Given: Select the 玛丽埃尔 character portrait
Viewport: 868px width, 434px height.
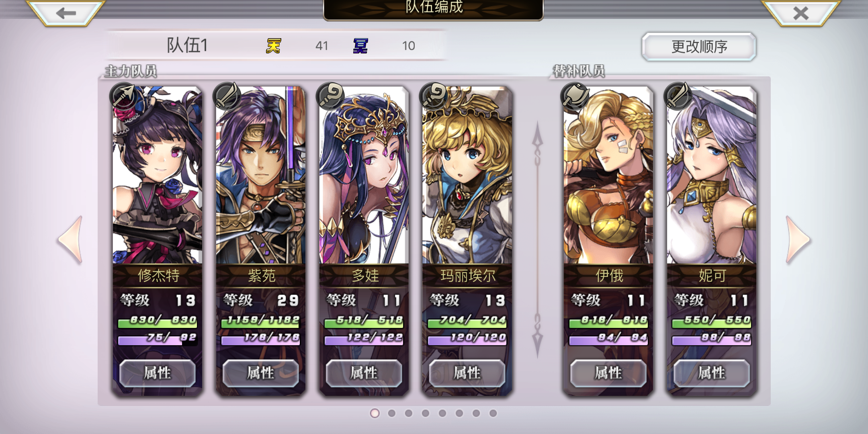Looking at the screenshot, I should click(467, 175).
